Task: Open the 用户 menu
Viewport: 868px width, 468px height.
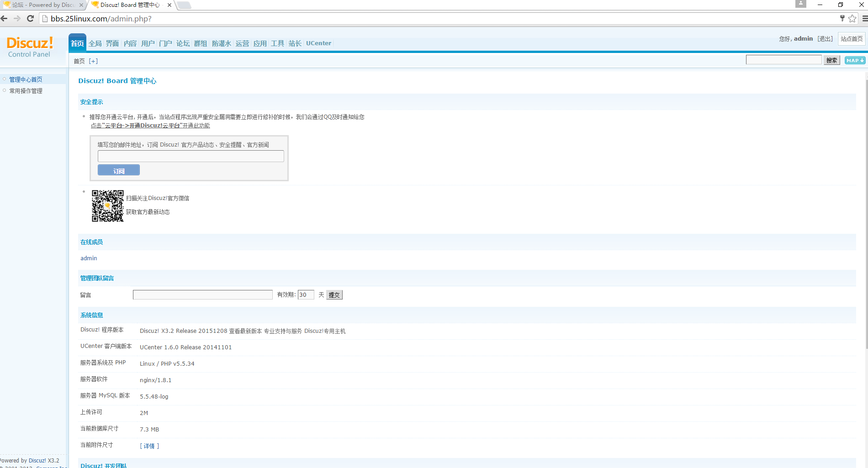Action: pyautogui.click(x=148, y=43)
